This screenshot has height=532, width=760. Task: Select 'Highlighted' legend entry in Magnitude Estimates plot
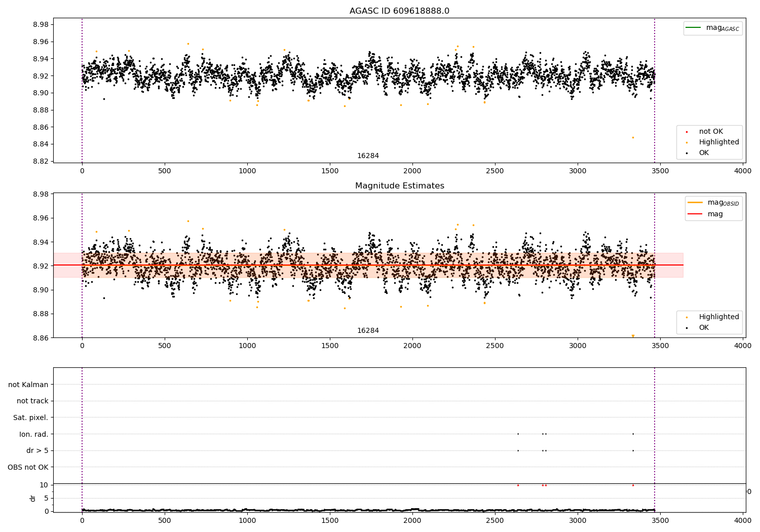pos(719,317)
